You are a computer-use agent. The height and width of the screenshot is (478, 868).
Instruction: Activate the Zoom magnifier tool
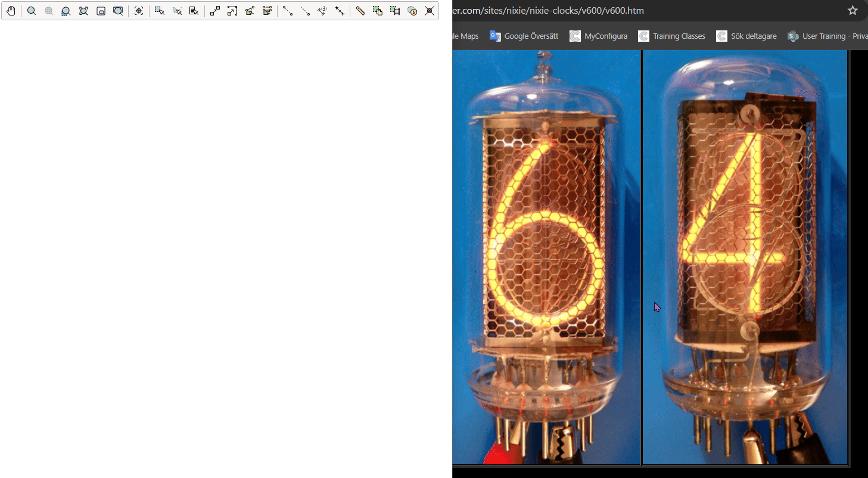(x=32, y=11)
